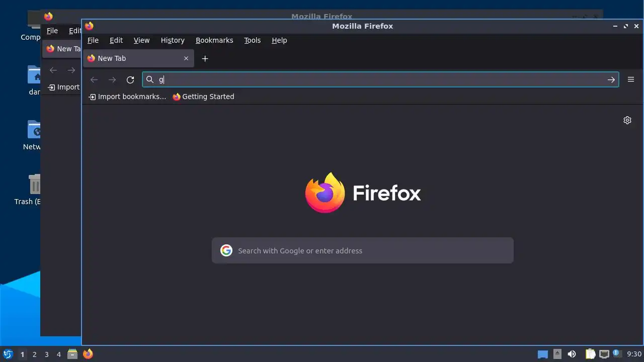Click the Search with Google box

point(363,250)
